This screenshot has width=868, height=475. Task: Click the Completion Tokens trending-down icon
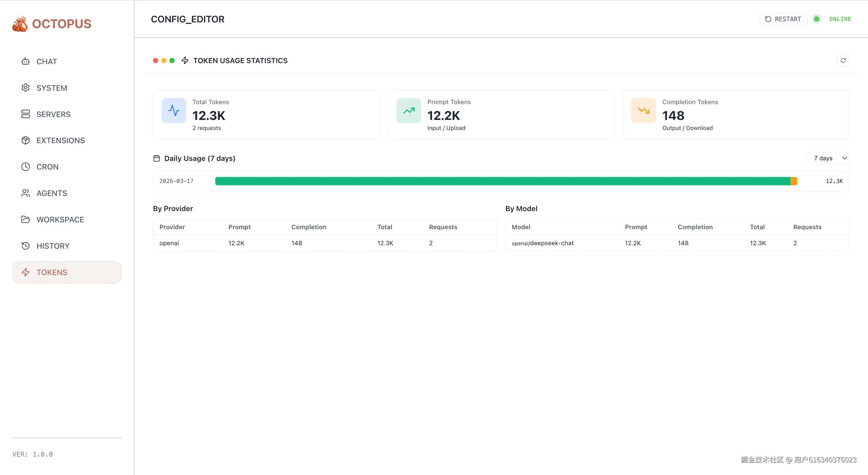pos(643,110)
